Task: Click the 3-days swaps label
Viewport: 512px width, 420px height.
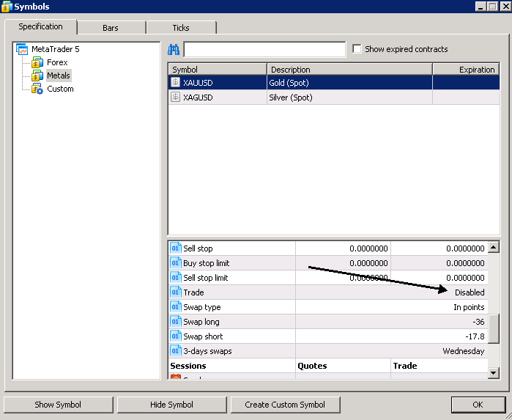Action: pos(207,351)
